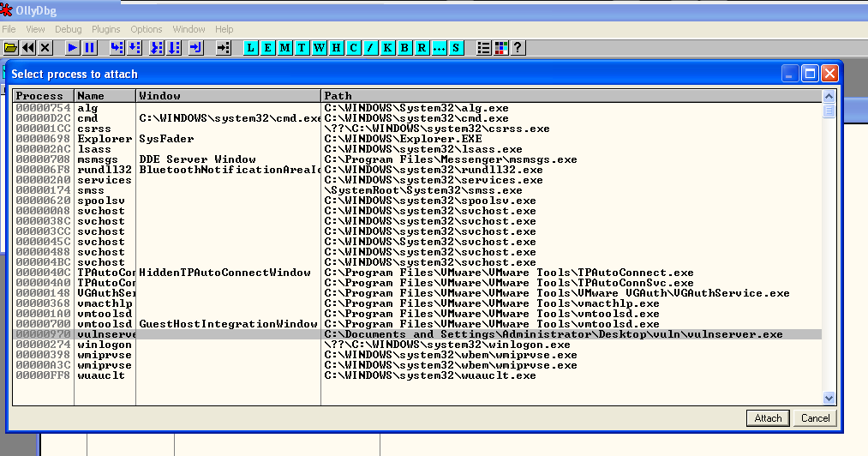
Task: Click the Attach button
Action: 768,418
